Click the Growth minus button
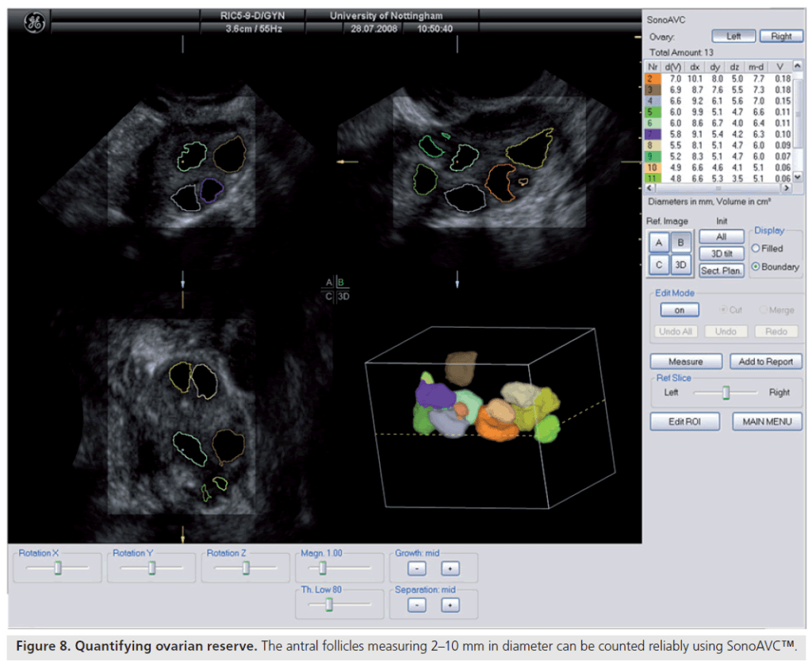 (419, 568)
